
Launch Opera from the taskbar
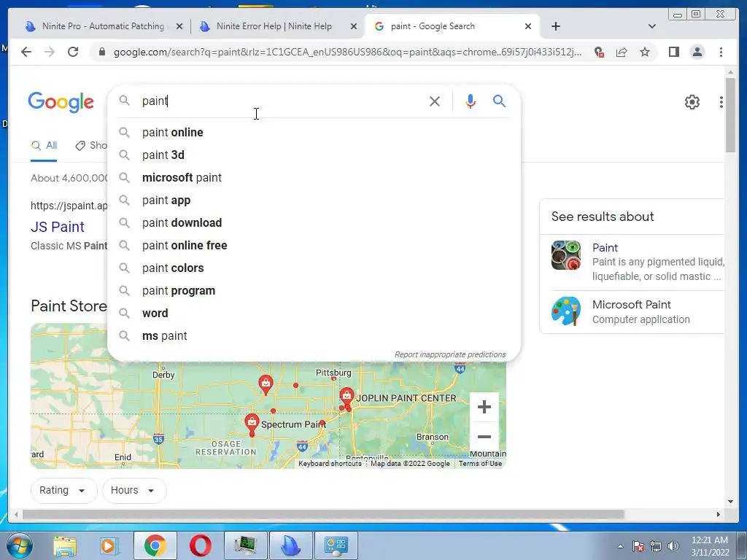pos(201,545)
